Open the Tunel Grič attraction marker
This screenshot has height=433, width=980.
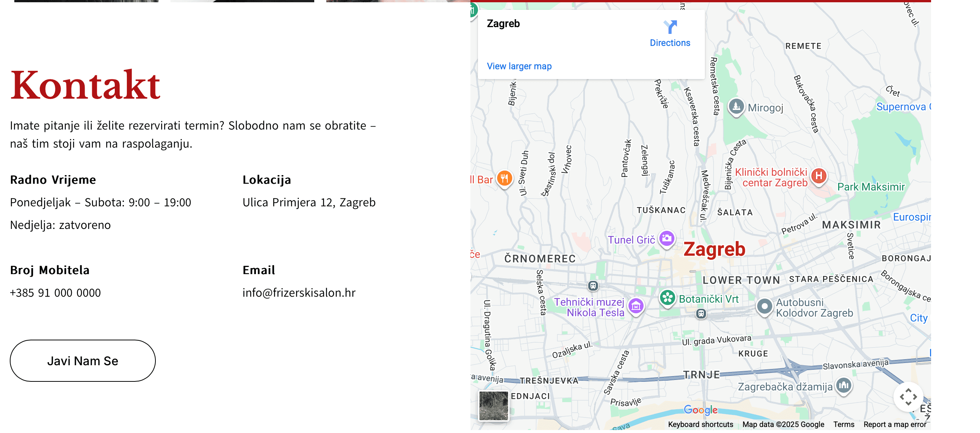[667, 239]
